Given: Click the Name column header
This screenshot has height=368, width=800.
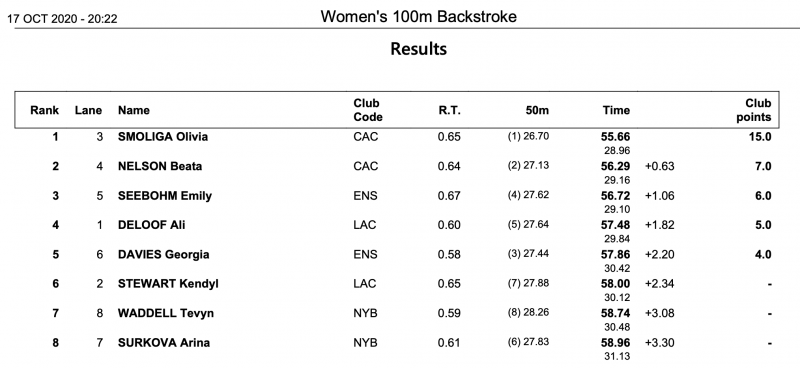Looking at the screenshot, I should coord(134,110).
